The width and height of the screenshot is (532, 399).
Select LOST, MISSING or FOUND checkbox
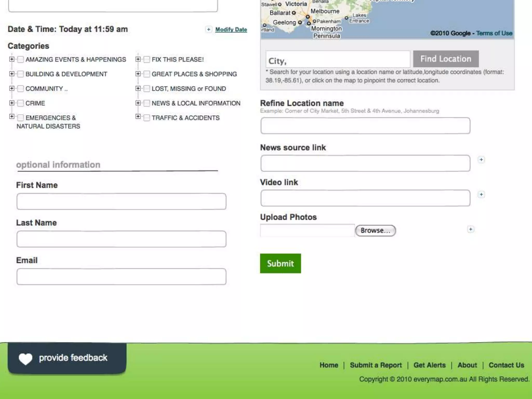[147, 89]
